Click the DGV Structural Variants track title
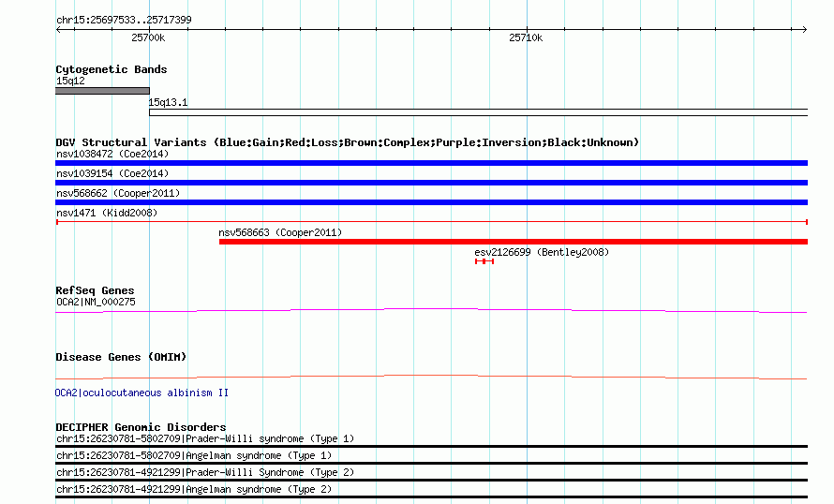The height and width of the screenshot is (504, 834). pyautogui.click(x=348, y=142)
